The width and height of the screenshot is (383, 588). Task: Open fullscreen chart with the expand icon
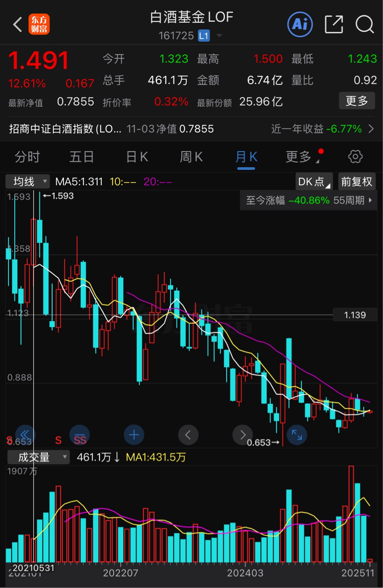pyautogui.click(x=297, y=435)
